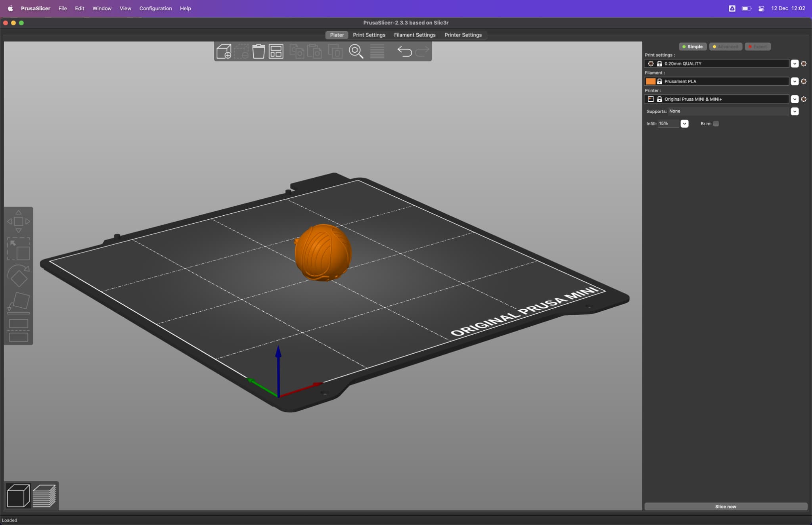Open the Window menu
The image size is (812, 525).
(102, 8)
